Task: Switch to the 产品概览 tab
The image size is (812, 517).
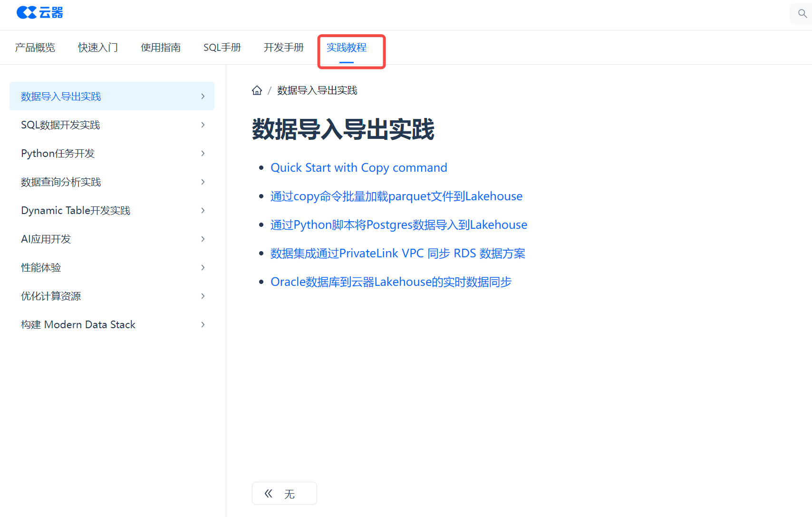Action: pos(35,48)
